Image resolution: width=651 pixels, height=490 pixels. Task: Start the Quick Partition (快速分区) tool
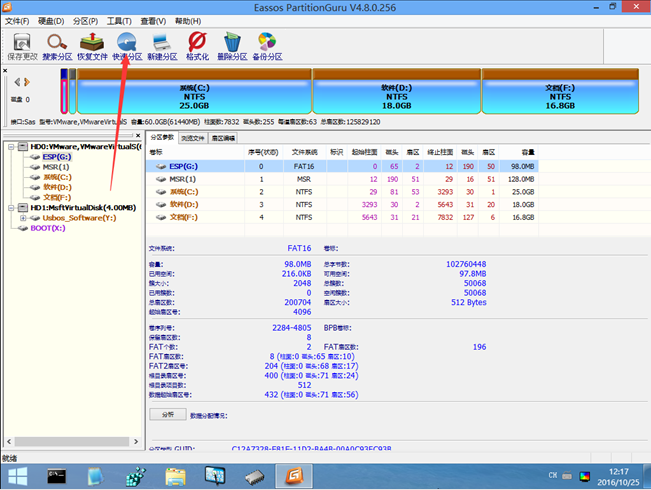coord(127,47)
